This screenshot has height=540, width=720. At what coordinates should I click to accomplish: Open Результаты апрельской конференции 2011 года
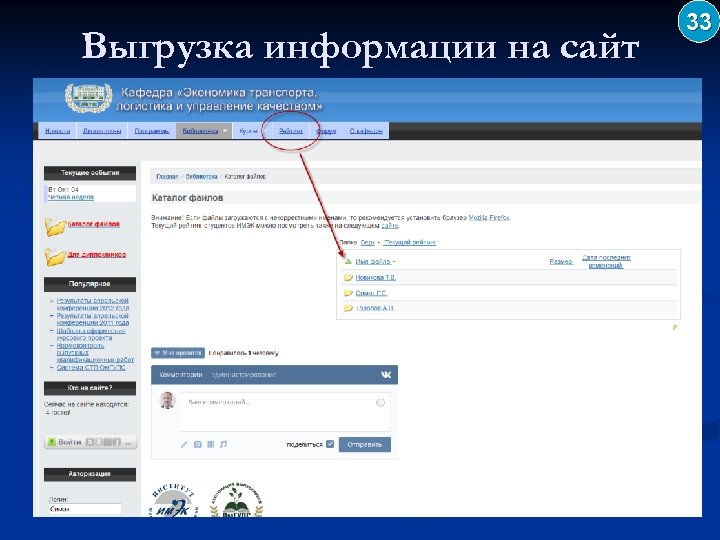[93, 319]
